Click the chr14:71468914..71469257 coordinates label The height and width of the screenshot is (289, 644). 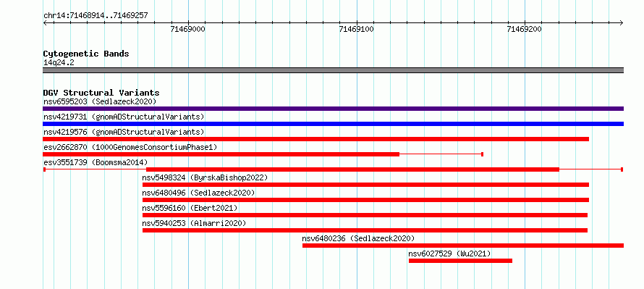(96, 16)
